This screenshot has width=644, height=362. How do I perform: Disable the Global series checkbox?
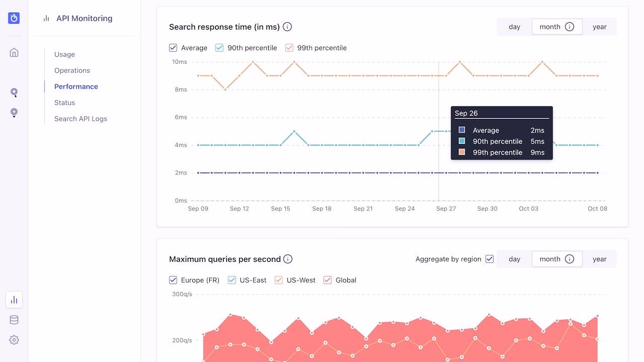point(328,280)
